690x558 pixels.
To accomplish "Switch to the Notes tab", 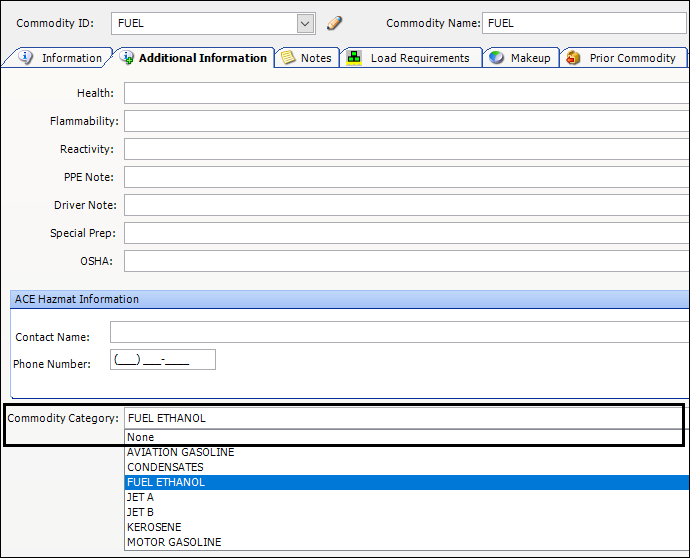I will pyautogui.click(x=306, y=58).
